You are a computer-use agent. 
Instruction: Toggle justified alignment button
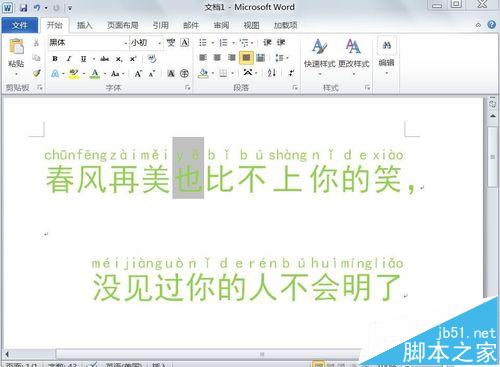point(246,58)
